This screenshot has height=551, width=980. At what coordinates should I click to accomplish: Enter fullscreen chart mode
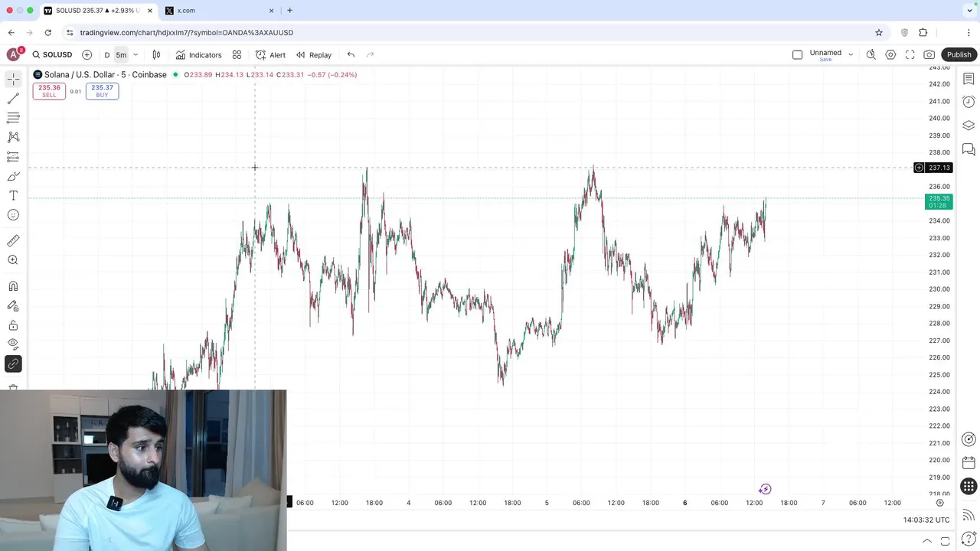tap(910, 55)
